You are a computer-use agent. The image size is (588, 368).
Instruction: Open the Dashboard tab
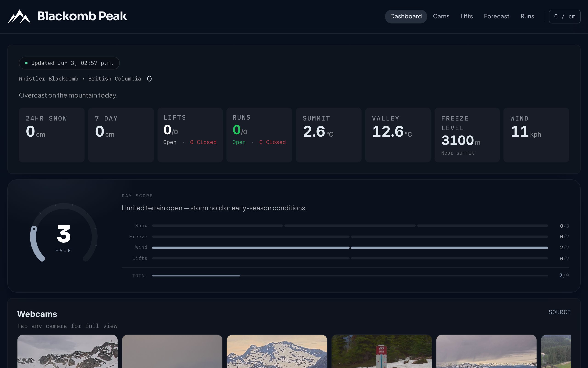[x=406, y=16]
